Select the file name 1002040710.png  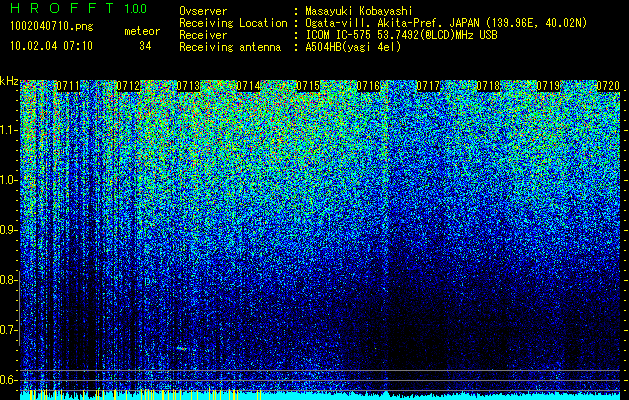[x=52, y=27]
